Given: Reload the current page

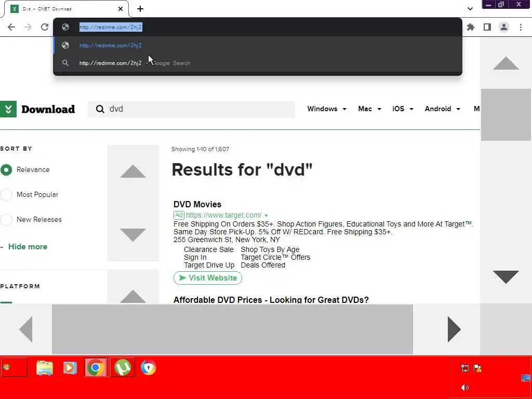Looking at the screenshot, I should coord(45,27).
